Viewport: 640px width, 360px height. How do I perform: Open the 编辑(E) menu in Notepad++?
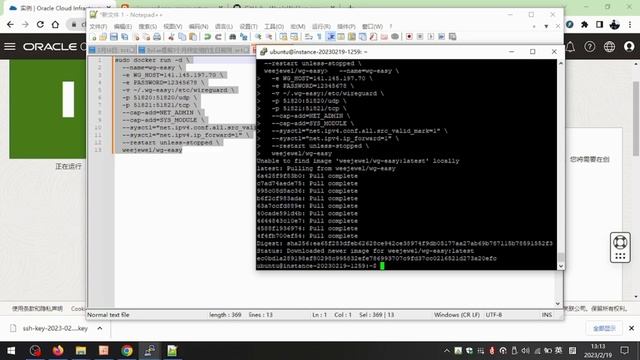click(123, 27)
